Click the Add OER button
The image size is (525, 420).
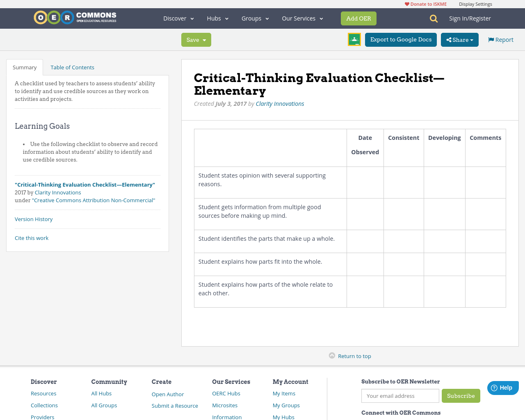pyautogui.click(x=358, y=18)
